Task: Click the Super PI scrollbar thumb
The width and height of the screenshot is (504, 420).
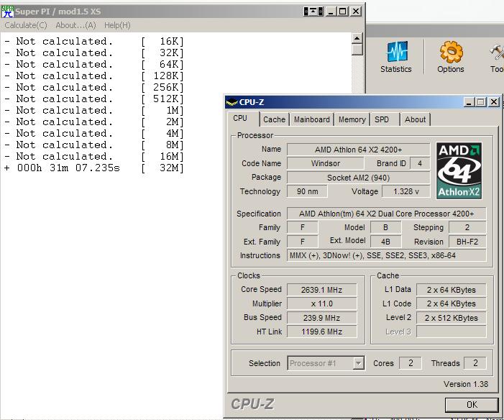Action: tap(357, 50)
